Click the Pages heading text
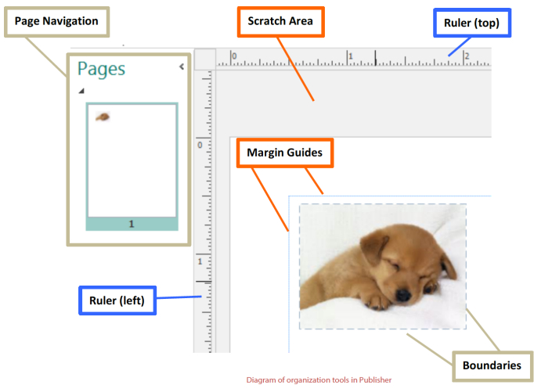This screenshot has width=534, height=392. (101, 69)
